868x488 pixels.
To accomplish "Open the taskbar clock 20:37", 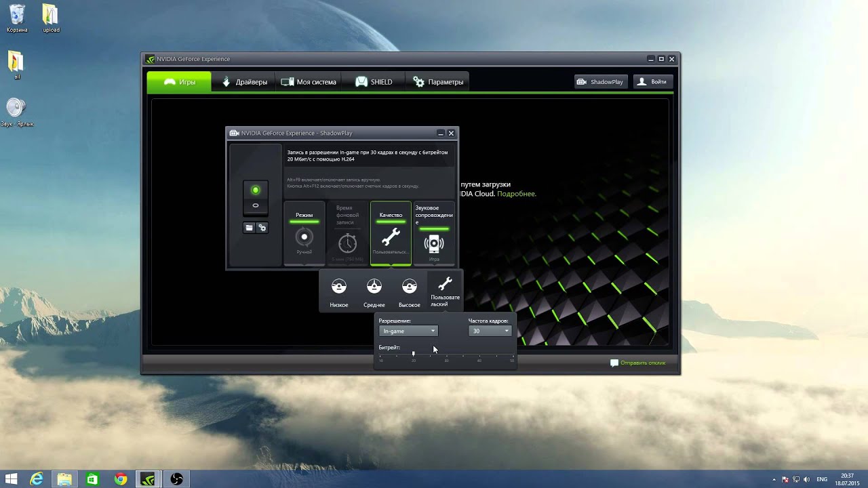I will tap(848, 479).
